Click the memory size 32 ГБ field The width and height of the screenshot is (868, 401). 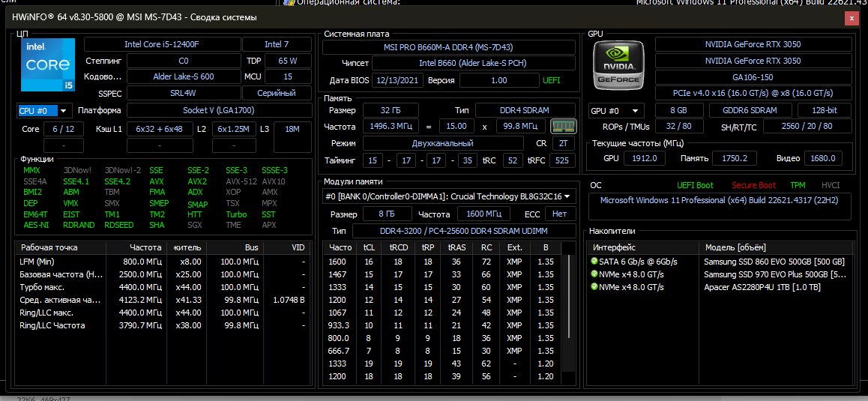(x=391, y=110)
